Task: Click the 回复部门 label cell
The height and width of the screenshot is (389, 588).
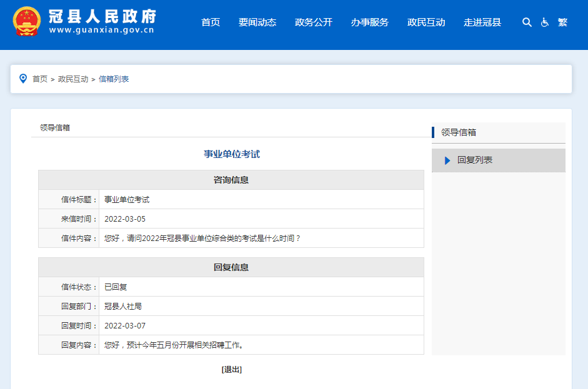Action: pos(69,306)
